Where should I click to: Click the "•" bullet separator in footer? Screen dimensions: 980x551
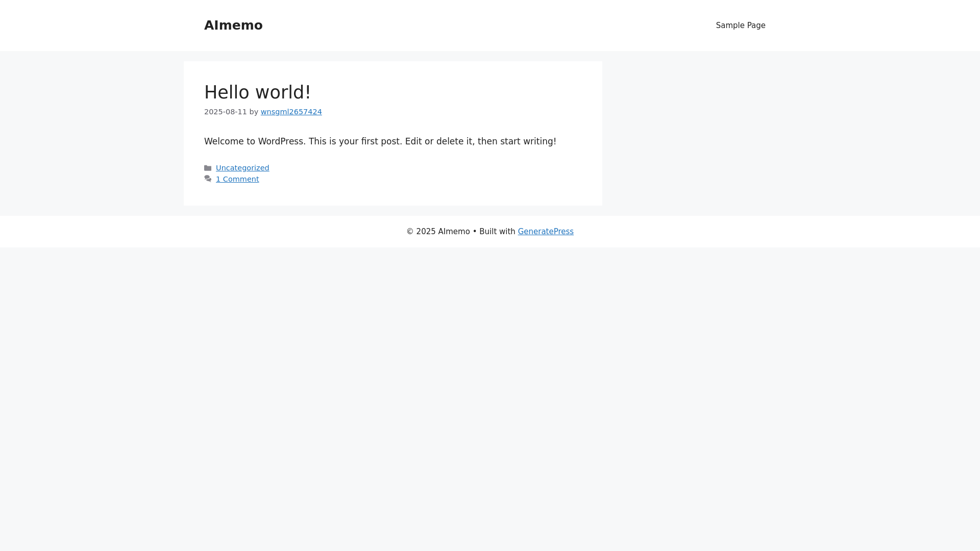point(475,232)
